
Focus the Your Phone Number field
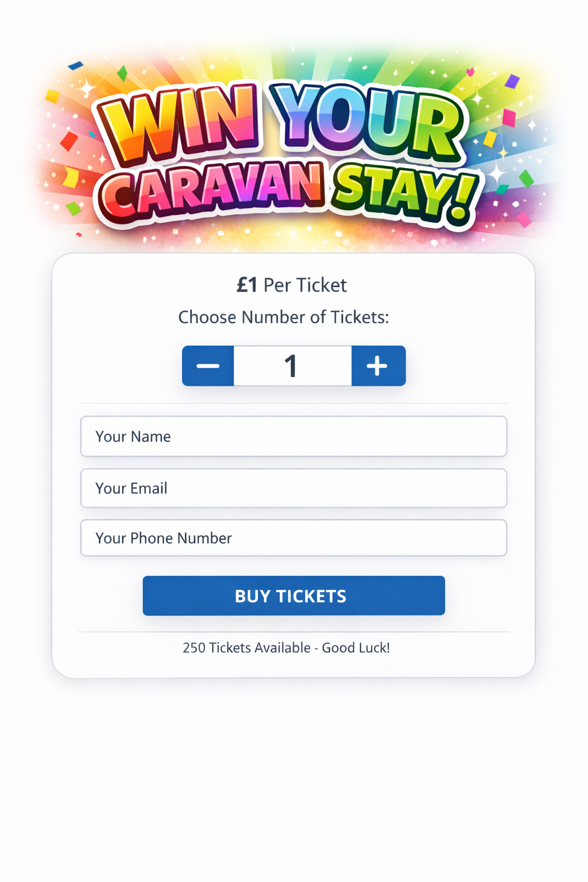[293, 538]
